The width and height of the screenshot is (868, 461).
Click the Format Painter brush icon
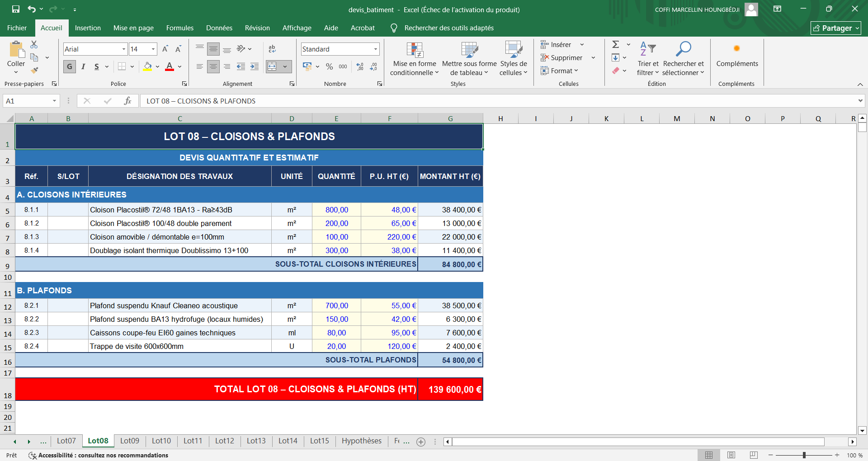(x=34, y=71)
